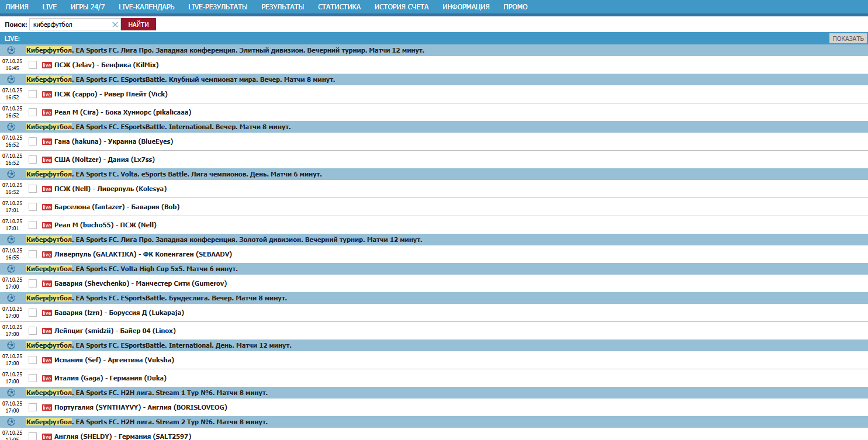The width and height of the screenshot is (868, 440).
Task: Clear the search field with the X icon
Action: pyautogui.click(x=115, y=25)
